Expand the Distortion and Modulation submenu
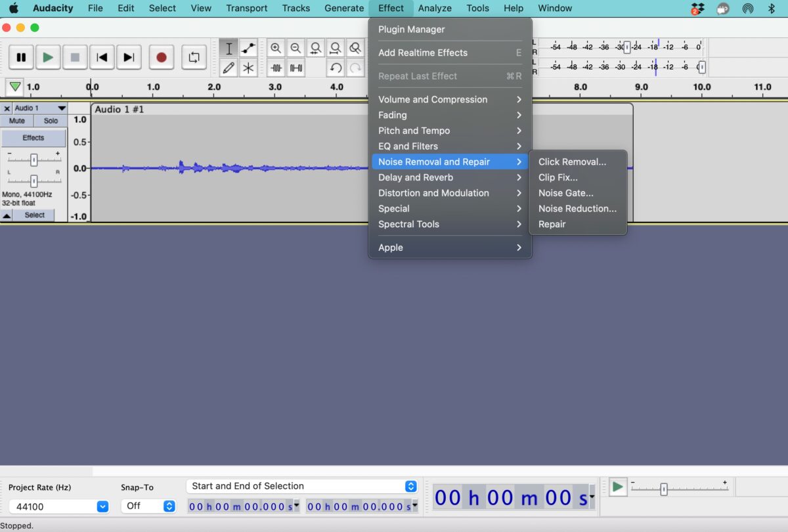 pyautogui.click(x=450, y=193)
